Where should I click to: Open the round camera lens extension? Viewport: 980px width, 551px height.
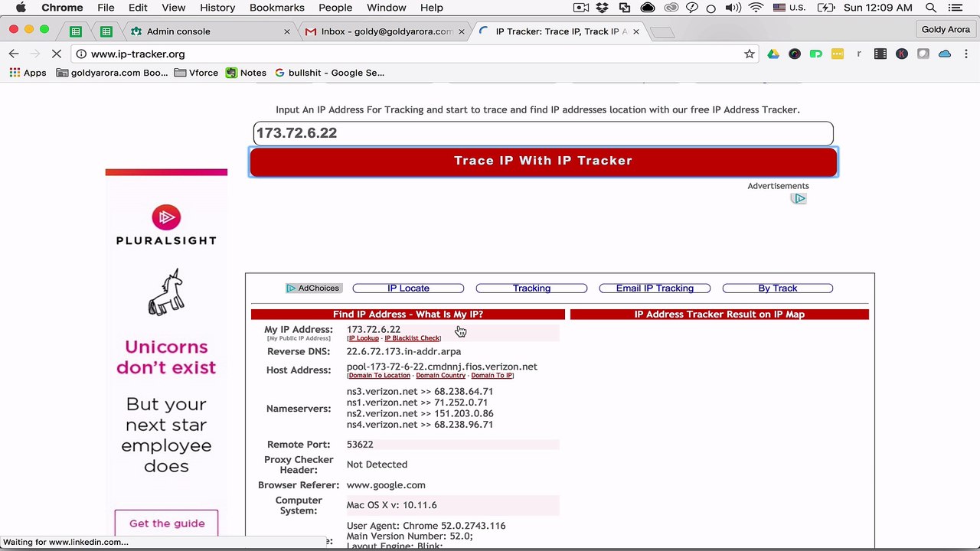(x=795, y=54)
